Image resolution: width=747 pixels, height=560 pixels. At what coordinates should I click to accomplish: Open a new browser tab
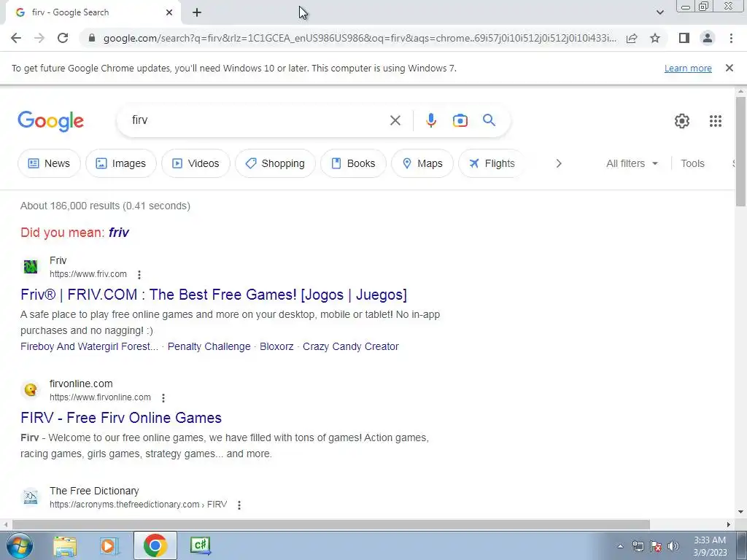(x=197, y=13)
